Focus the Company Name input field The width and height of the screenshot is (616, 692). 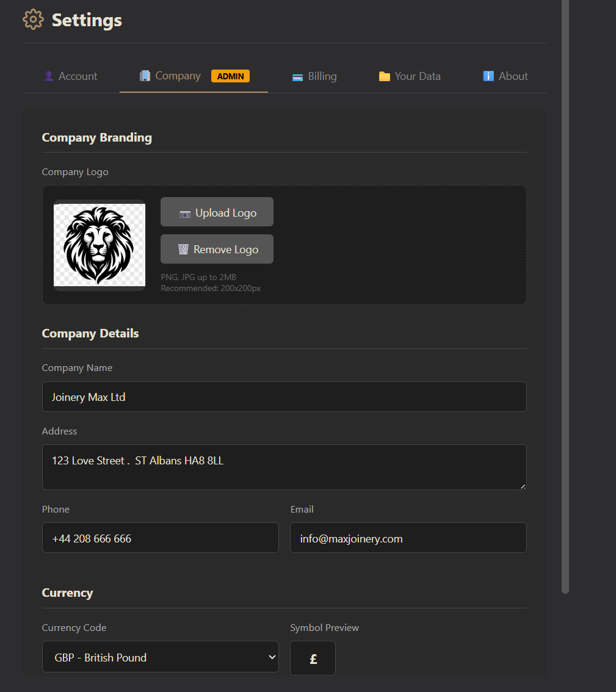point(284,397)
